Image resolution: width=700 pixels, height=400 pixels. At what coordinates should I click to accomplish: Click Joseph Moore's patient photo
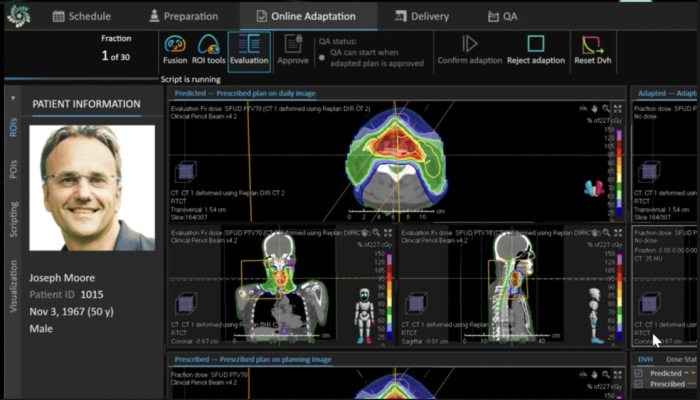pyautogui.click(x=94, y=187)
